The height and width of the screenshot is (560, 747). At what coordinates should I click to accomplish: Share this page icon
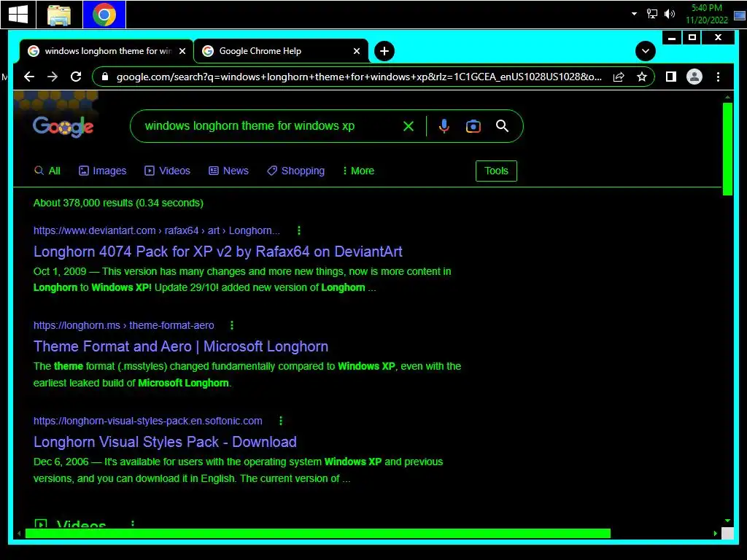tap(619, 77)
